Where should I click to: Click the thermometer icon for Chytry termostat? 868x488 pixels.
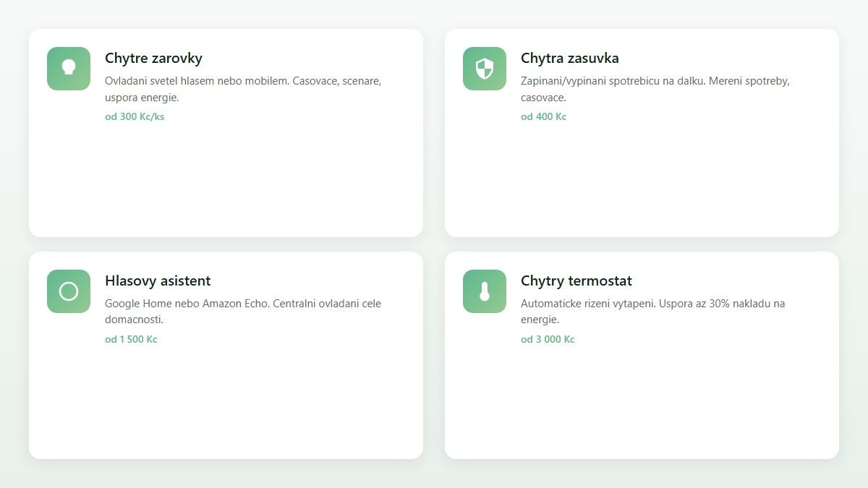pos(485,291)
